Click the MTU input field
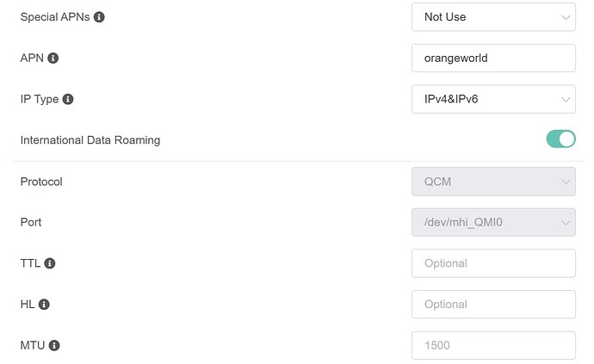594x364 pixels. click(x=492, y=345)
